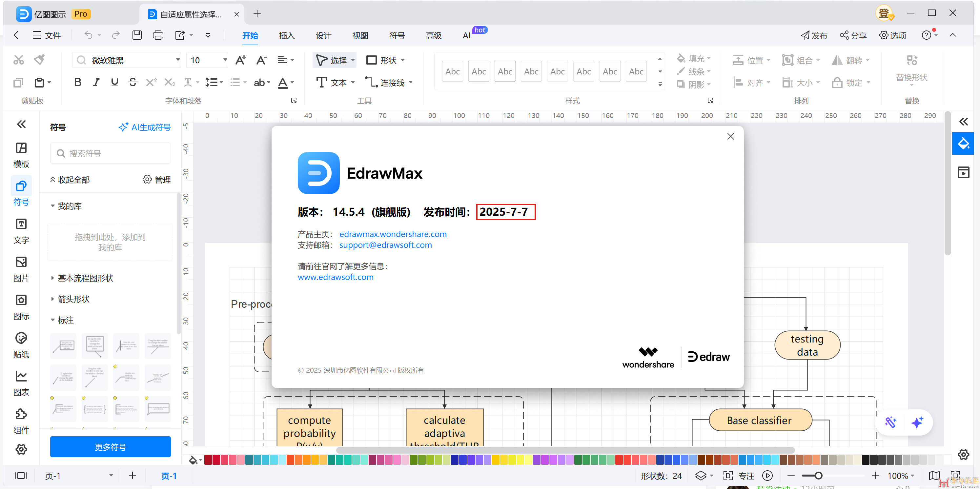Click the Undo arrow icon

(88, 35)
